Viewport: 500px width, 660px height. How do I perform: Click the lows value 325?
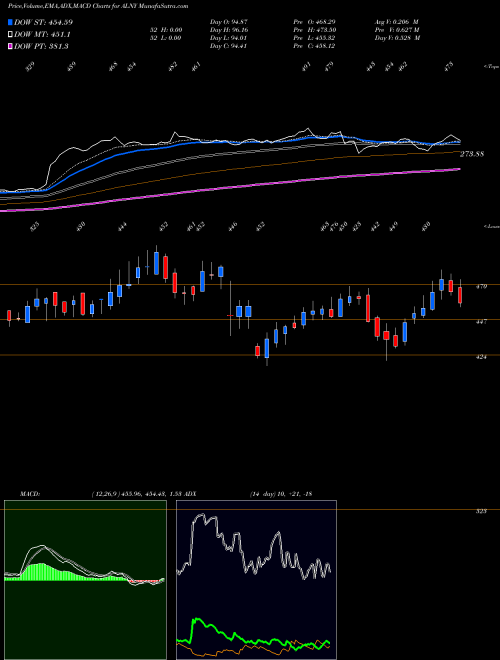[35, 227]
